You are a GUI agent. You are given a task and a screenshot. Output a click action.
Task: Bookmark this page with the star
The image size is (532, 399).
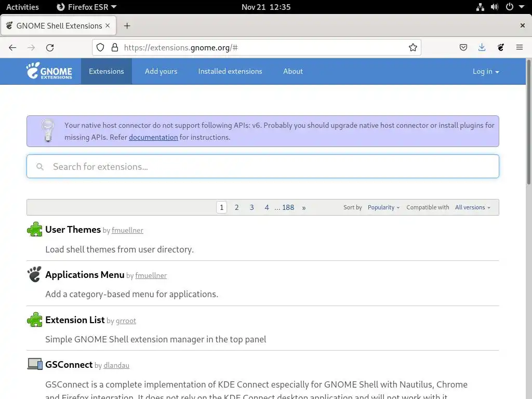coord(413,47)
